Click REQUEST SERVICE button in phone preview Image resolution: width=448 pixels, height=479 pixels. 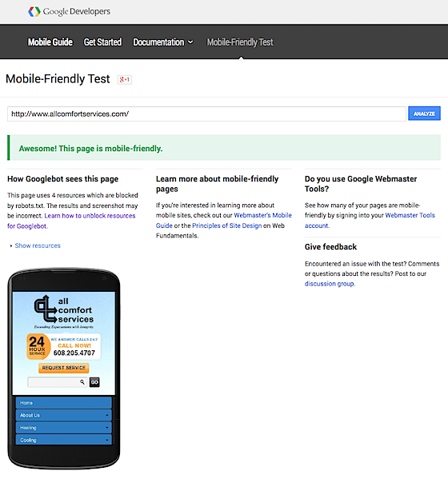point(63,368)
